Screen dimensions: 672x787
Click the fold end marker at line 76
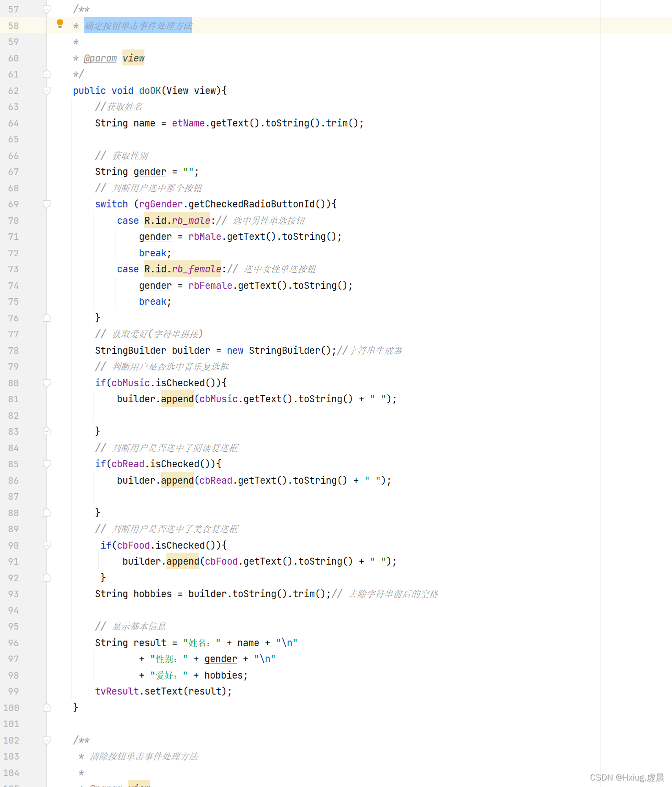46,318
